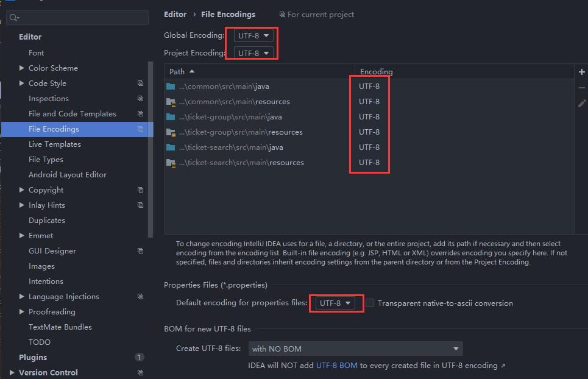Click the Add path plus icon
The width and height of the screenshot is (588, 379).
click(x=581, y=72)
